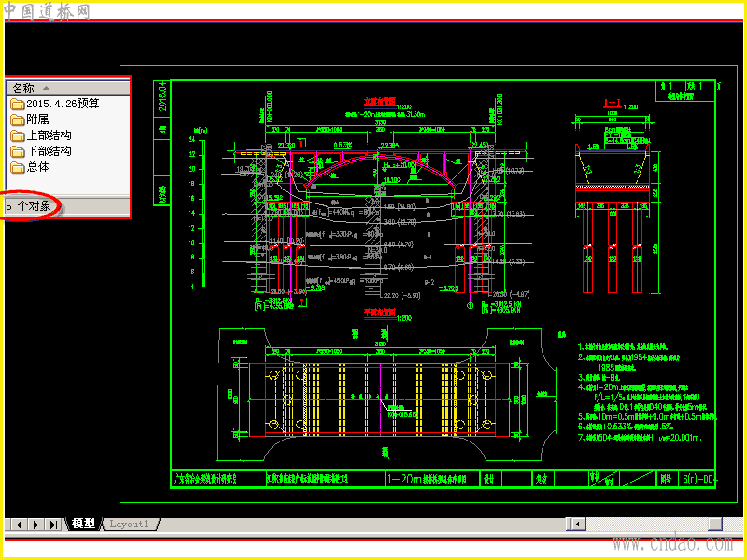The width and height of the screenshot is (747, 560).
Task: Click the 总体 folder icon
Action: point(18,168)
